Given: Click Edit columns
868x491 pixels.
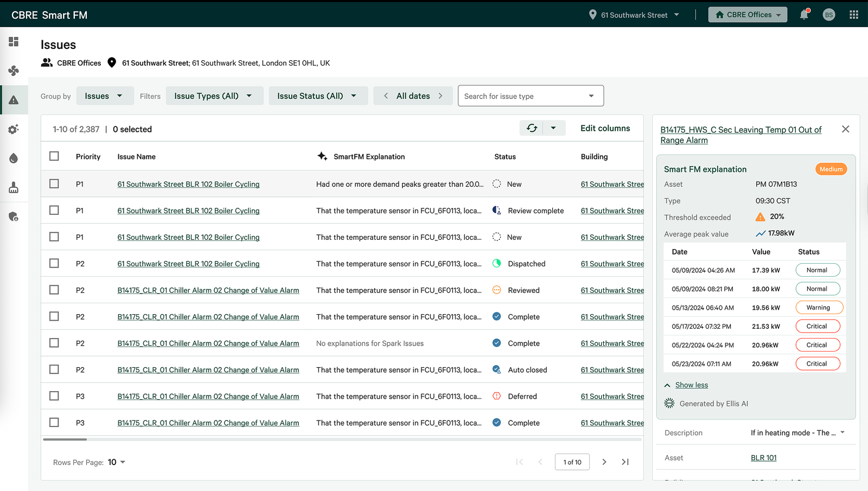Looking at the screenshot, I should pyautogui.click(x=605, y=128).
